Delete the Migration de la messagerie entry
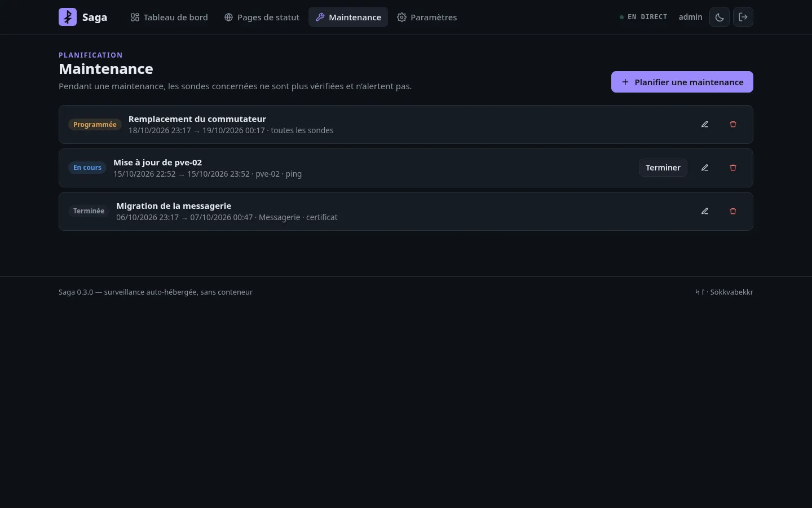812x508 pixels. click(x=733, y=211)
